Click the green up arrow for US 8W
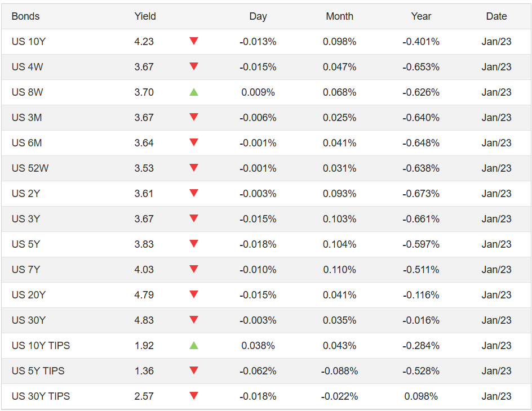Image resolution: width=532 pixels, height=411 pixels. (x=194, y=92)
